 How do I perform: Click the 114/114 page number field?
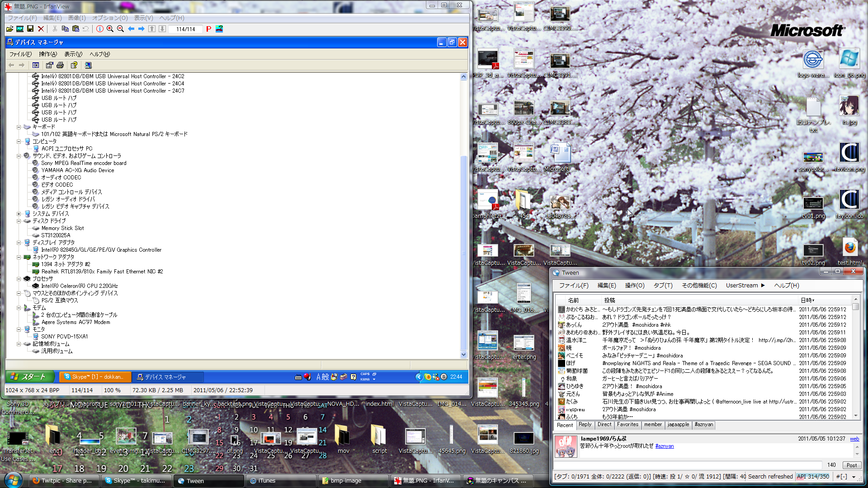(186, 29)
